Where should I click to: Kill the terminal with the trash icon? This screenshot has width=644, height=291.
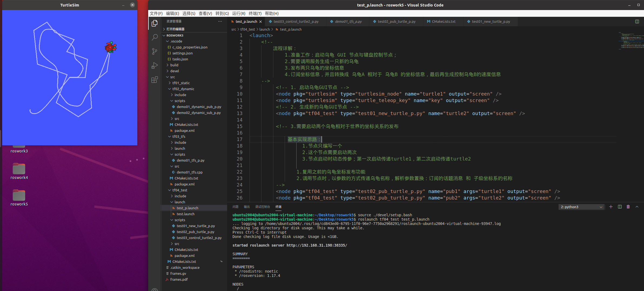click(628, 207)
